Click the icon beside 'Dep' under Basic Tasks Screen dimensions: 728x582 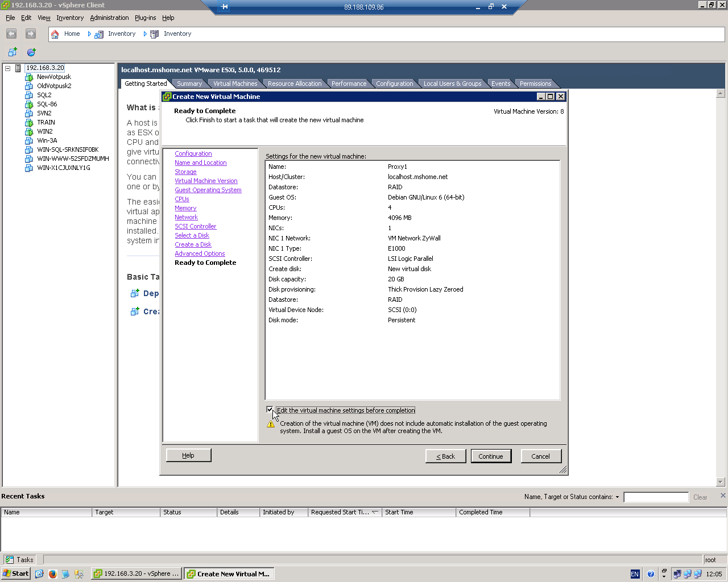(135, 293)
